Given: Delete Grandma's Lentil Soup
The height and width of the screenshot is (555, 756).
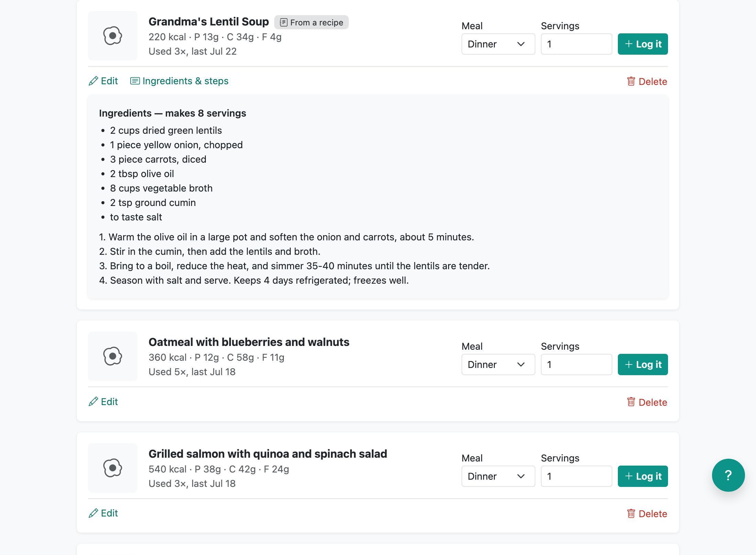Looking at the screenshot, I should point(647,81).
